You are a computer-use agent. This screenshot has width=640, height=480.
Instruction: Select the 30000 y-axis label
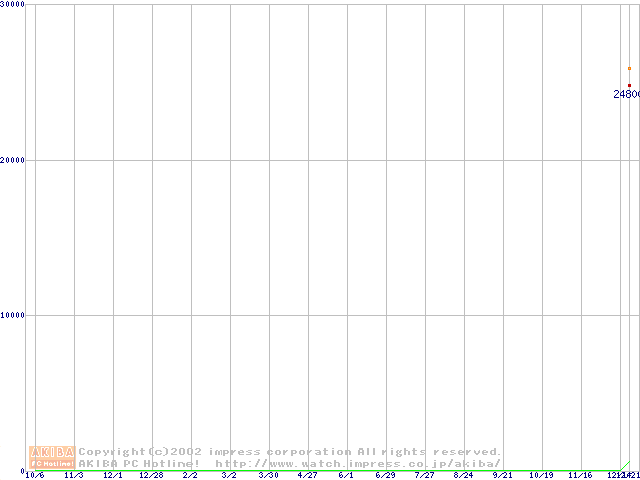[x=13, y=5]
